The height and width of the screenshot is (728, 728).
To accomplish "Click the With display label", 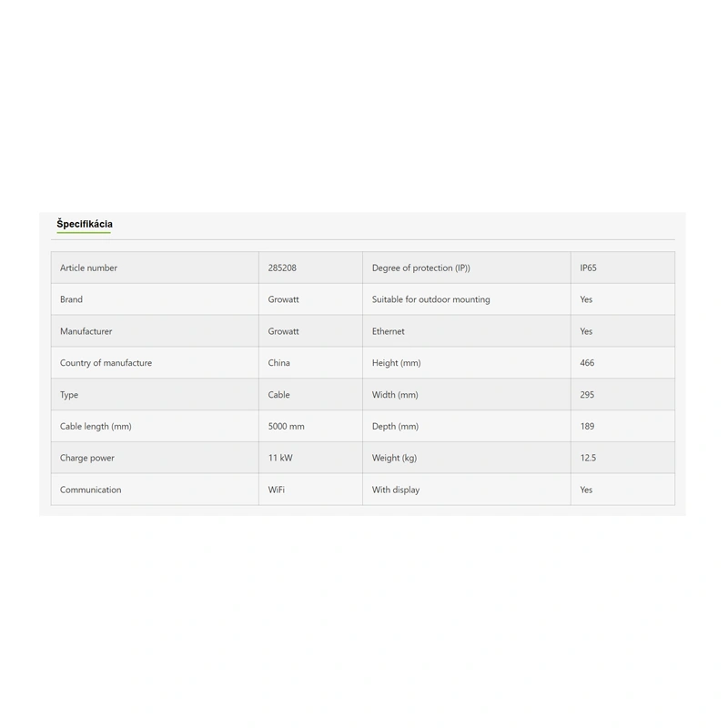I will tap(396, 490).
